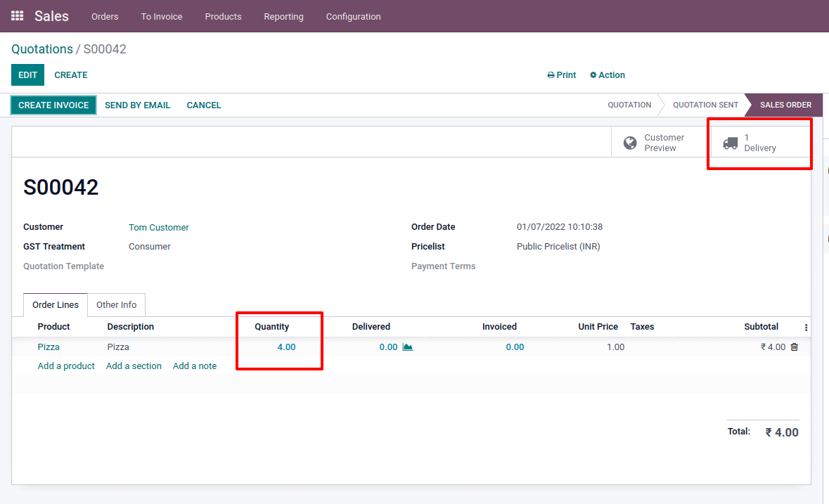Open the Configuration menu
This screenshot has height=504, width=829.
pos(353,16)
